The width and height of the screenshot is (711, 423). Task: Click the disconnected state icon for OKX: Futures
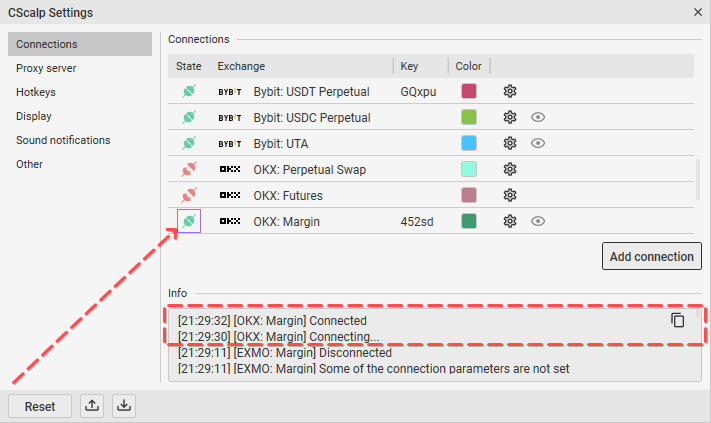[x=188, y=195]
